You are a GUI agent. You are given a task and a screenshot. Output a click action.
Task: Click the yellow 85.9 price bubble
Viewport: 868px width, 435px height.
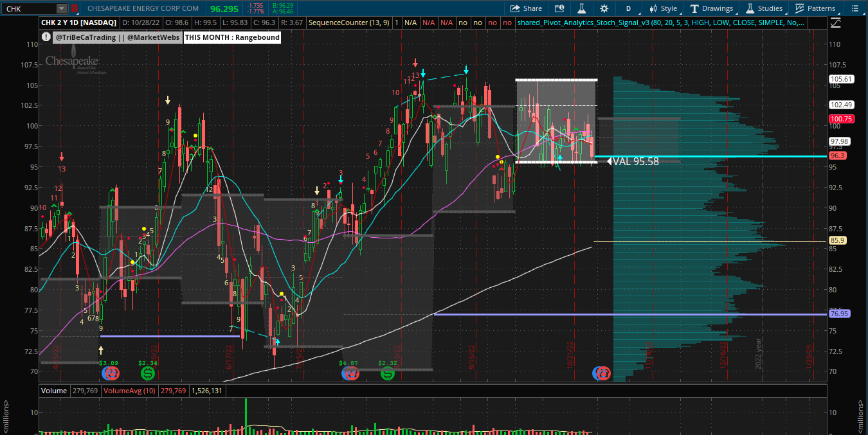pos(838,240)
